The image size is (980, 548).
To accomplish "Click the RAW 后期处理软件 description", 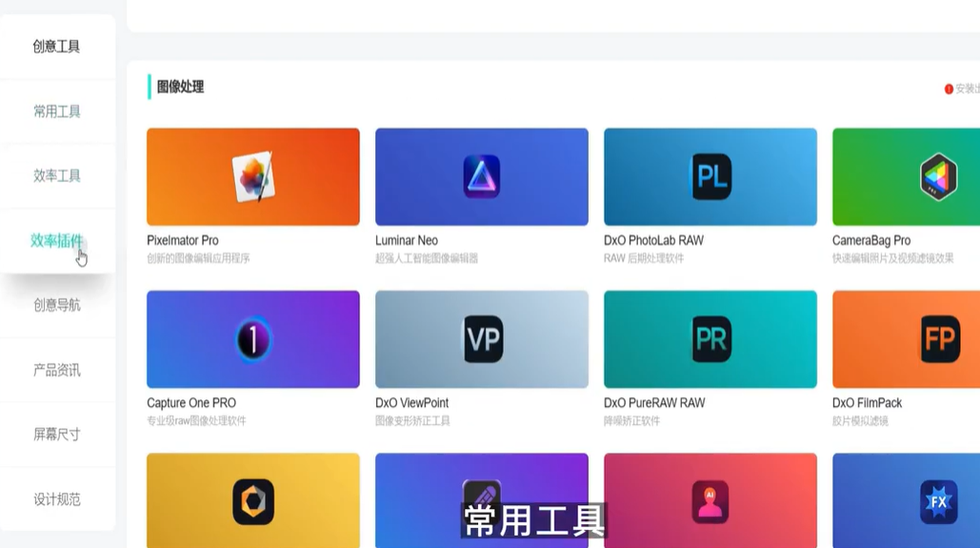I will (644, 258).
